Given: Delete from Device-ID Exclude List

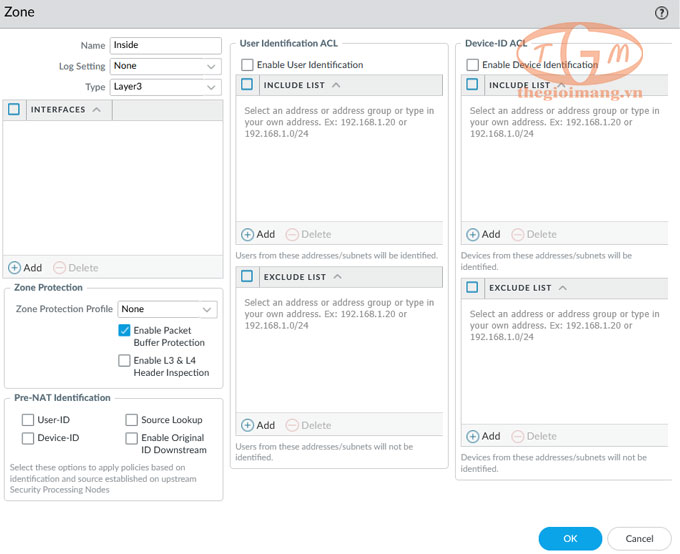Looking at the screenshot, I should 534,436.
